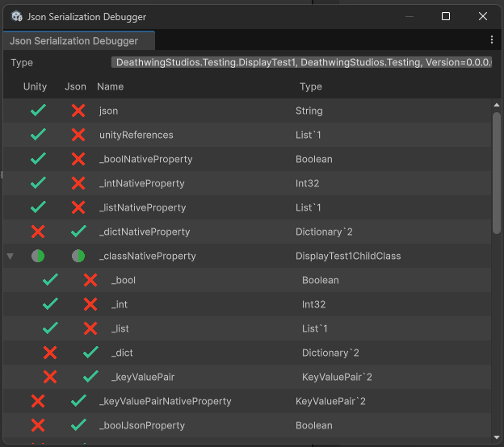
Task: Click the Unity column header
Action: [x=35, y=86]
